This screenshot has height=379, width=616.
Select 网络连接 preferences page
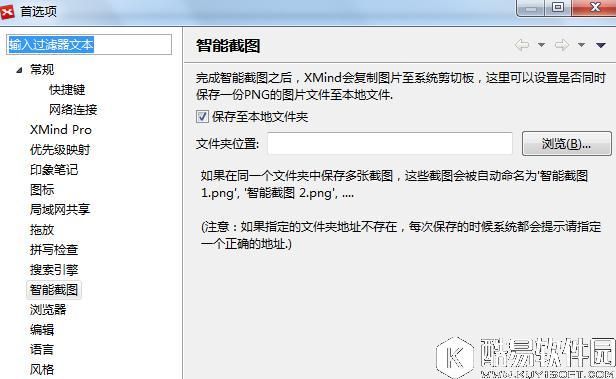point(73,110)
